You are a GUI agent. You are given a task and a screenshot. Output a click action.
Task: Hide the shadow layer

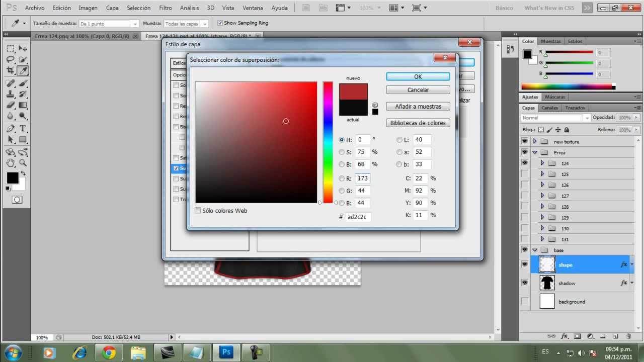tap(525, 283)
